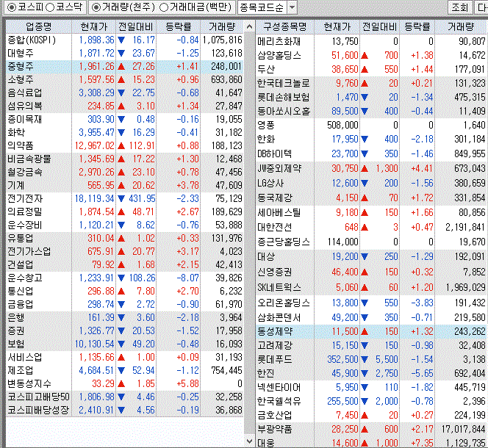Click the 조회 button
Screen dimensions: 488x448
coord(460,7)
